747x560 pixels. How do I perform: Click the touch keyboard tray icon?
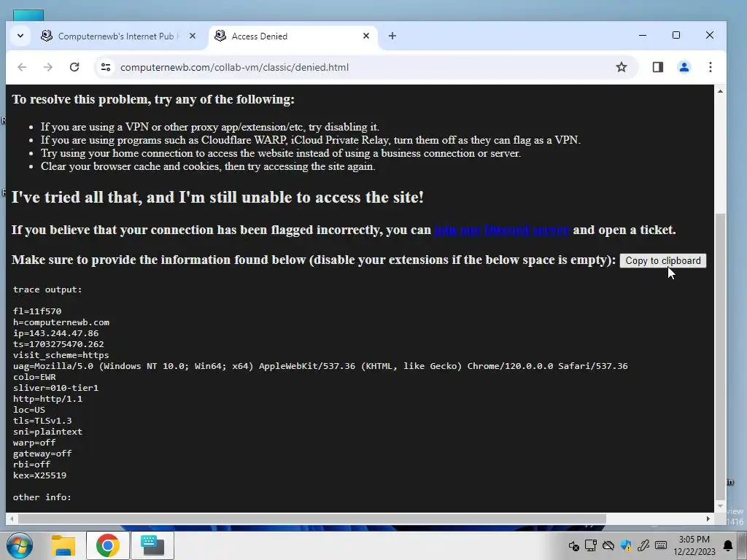point(661,545)
